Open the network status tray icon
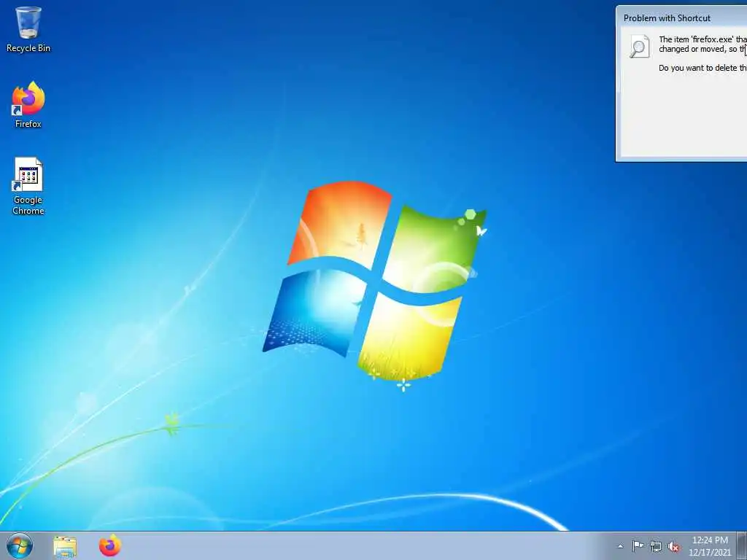747x560 pixels. click(x=656, y=547)
